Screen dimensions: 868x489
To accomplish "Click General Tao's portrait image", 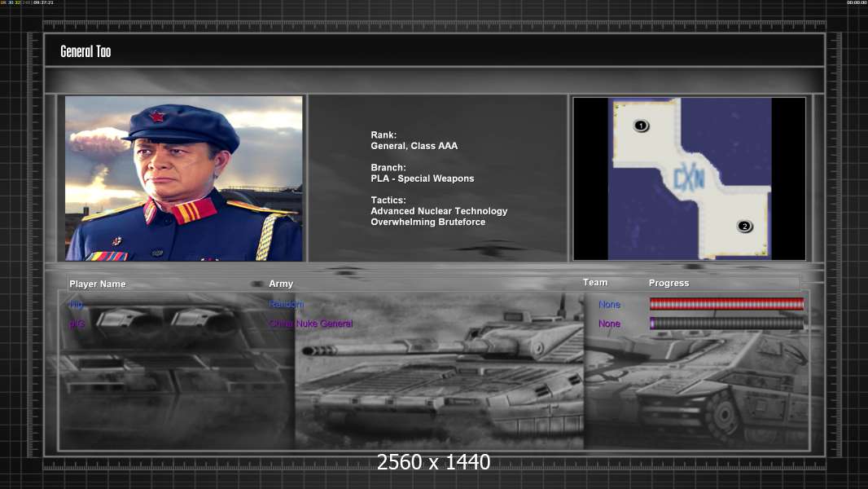I will [x=184, y=178].
